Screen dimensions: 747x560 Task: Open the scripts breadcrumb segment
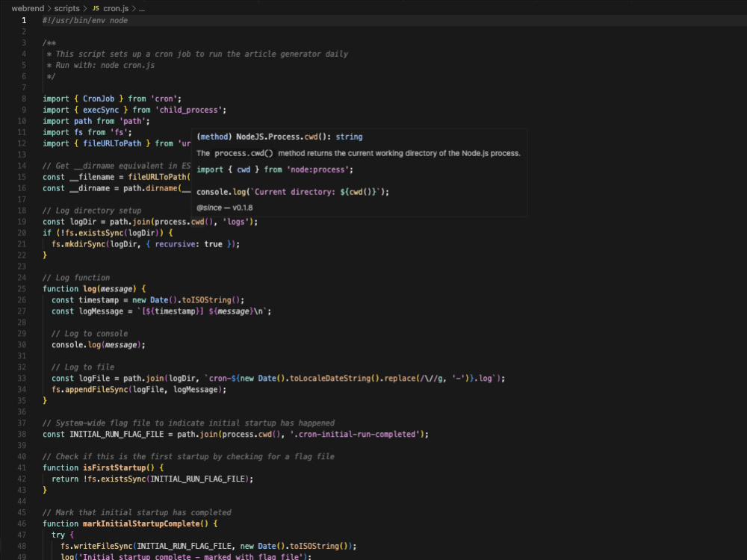[x=66, y=8]
